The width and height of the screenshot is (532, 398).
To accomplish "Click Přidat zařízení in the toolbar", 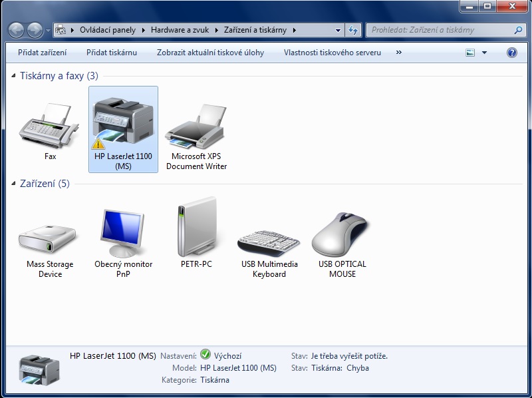I will (42, 53).
